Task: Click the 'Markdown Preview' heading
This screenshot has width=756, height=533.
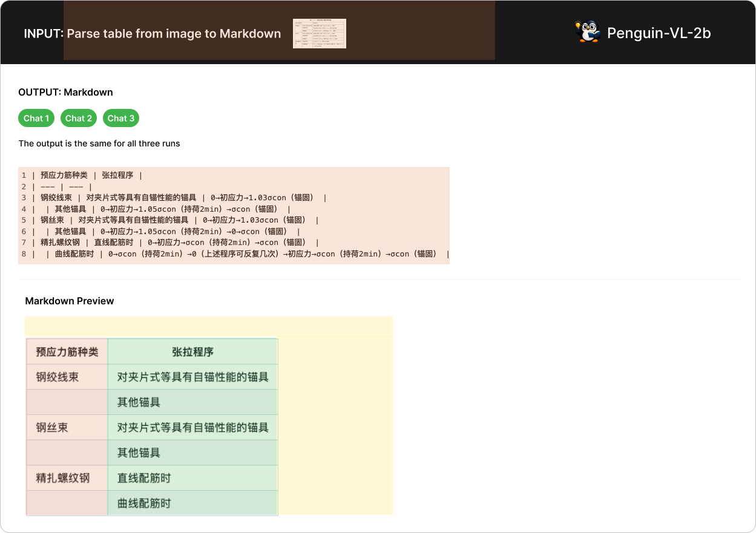Action: click(70, 301)
